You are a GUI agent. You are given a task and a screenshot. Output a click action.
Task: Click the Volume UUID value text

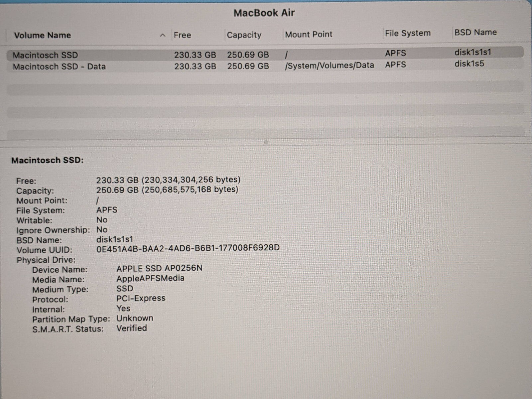coord(188,248)
